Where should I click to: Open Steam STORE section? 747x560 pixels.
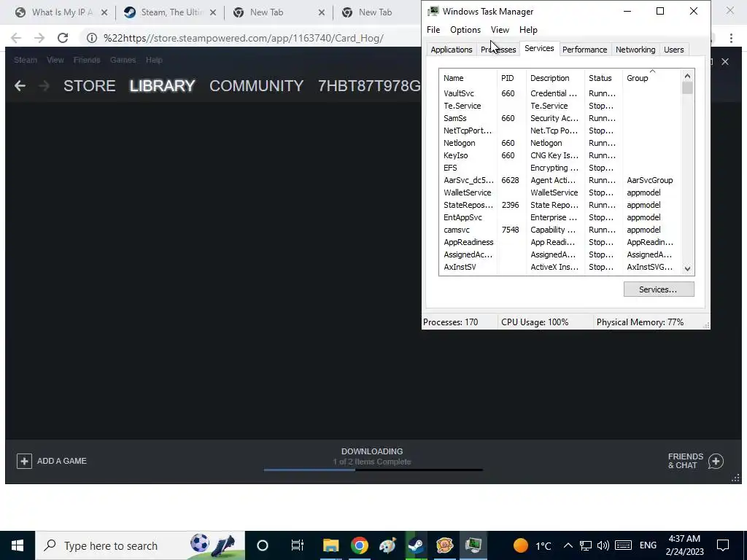[x=90, y=86]
